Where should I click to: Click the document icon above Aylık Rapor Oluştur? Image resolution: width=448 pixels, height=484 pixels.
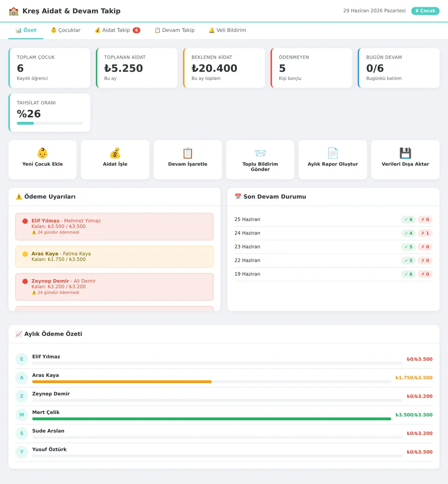pos(333,153)
